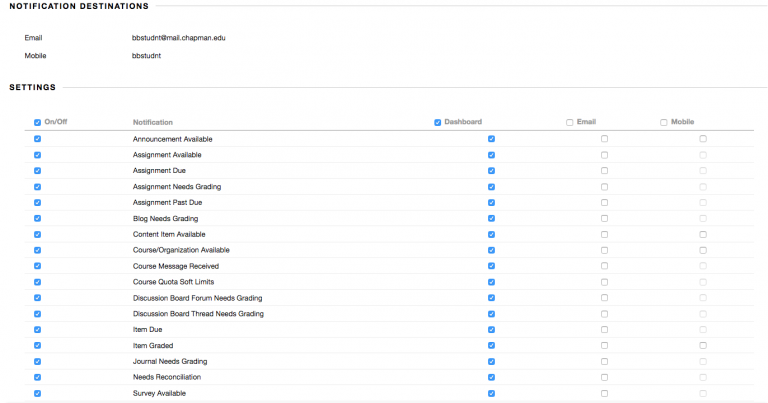The width and height of the screenshot is (768, 403).
Task: Enable the Email column header checkbox
Action: coord(570,123)
